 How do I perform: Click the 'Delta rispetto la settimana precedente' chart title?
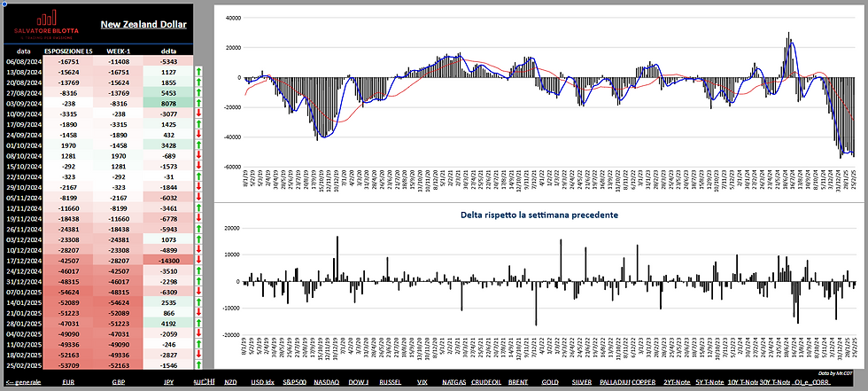(539, 215)
